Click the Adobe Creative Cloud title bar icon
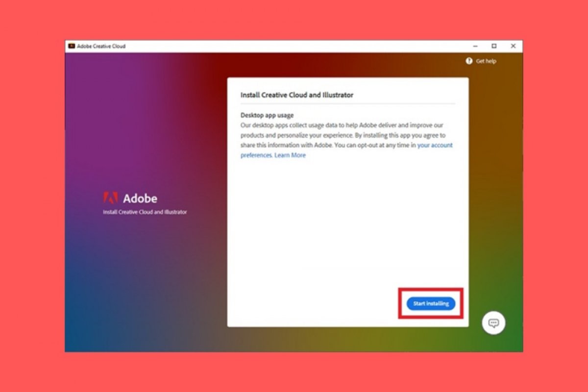The image size is (588, 392). point(71,46)
